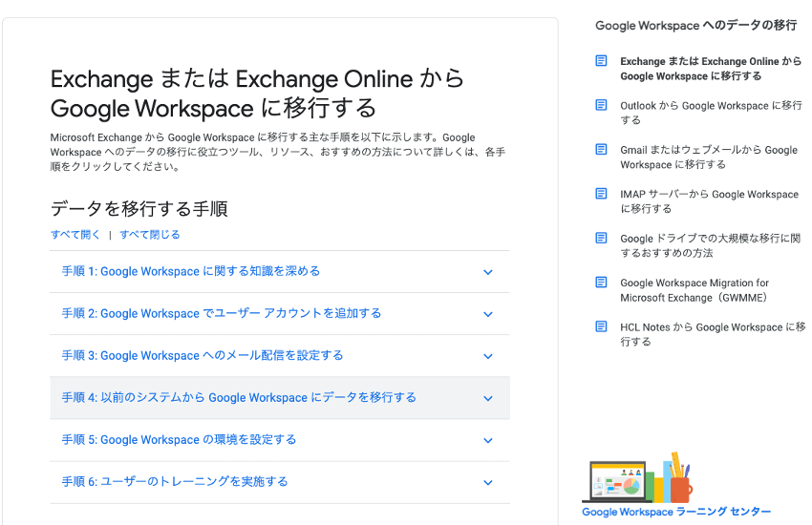Open sidebar article HCL Notes から移行する

(x=713, y=334)
